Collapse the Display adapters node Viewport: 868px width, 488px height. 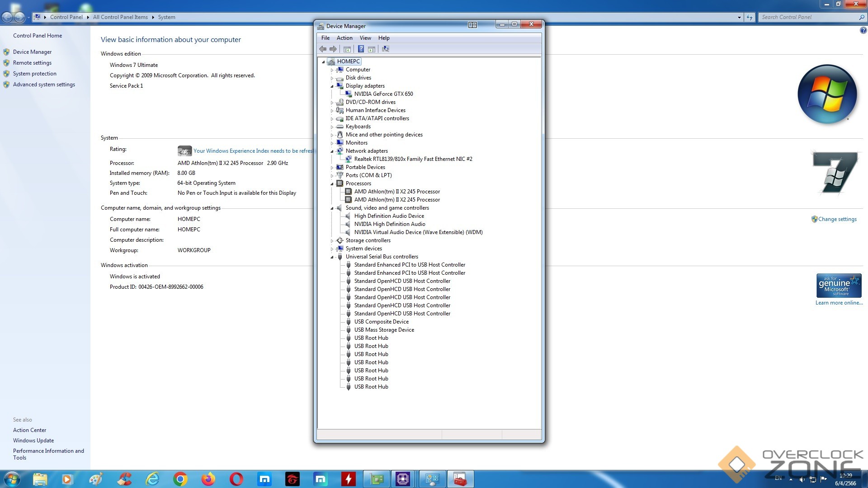(332, 86)
